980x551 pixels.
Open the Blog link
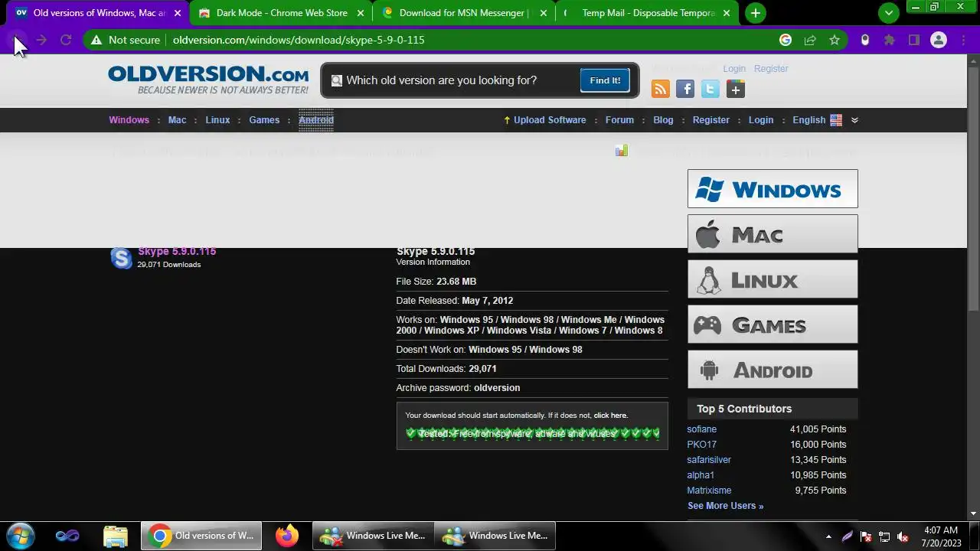point(663,120)
